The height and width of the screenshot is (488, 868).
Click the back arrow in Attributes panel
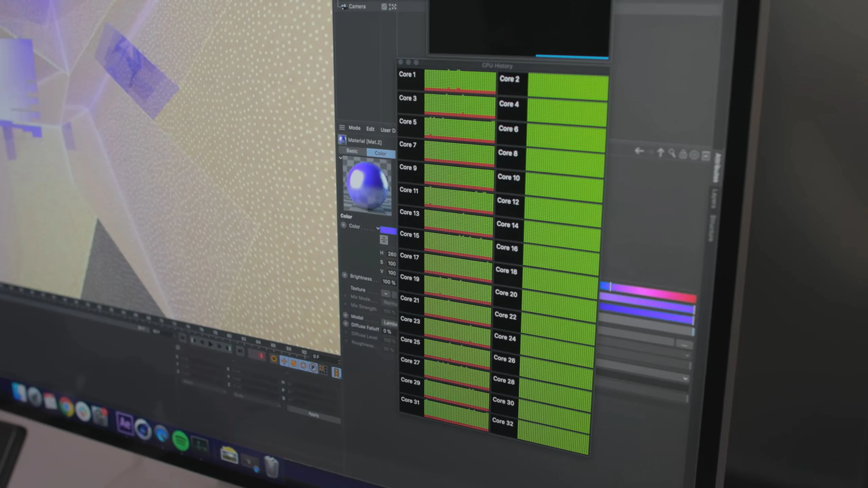click(639, 151)
